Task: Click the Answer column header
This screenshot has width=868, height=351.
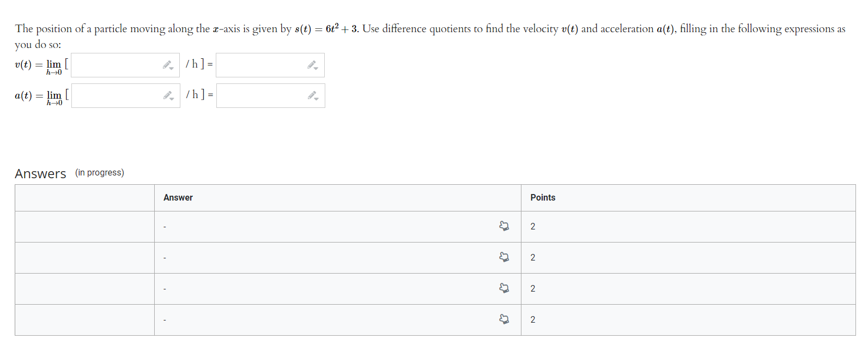Action: [178, 198]
